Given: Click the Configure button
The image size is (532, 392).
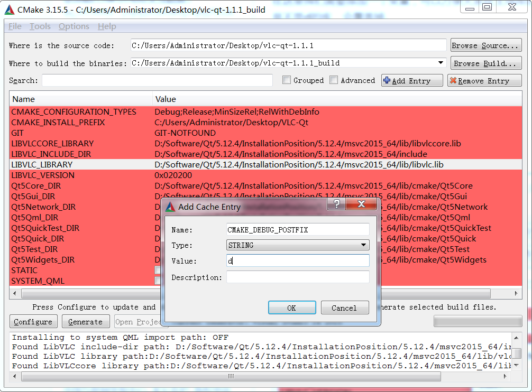Looking at the screenshot, I should tap(33, 321).
